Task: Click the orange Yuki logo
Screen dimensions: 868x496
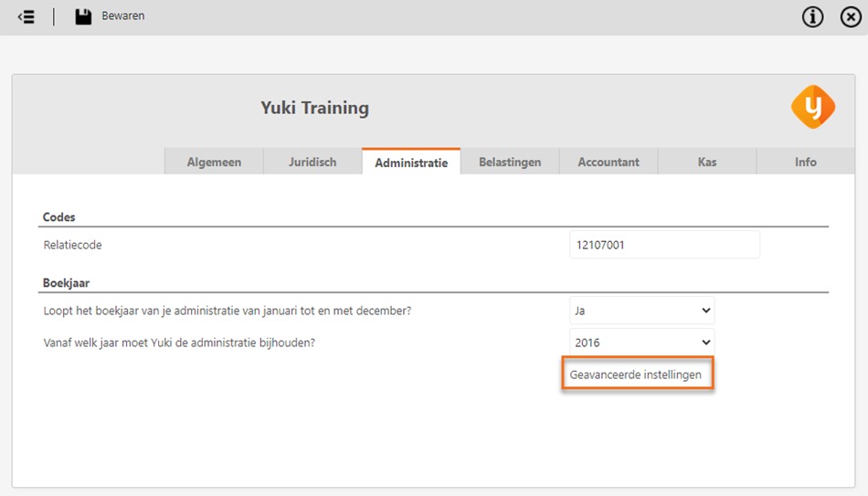Action: [813, 107]
